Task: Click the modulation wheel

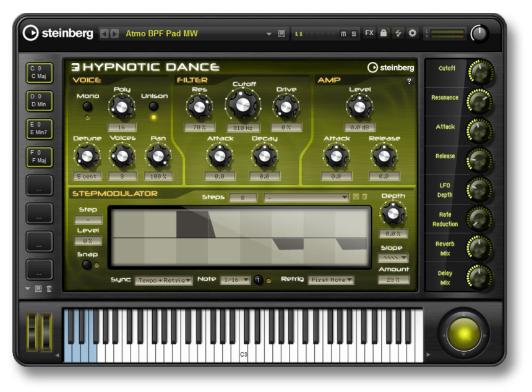Action: (x=46, y=332)
